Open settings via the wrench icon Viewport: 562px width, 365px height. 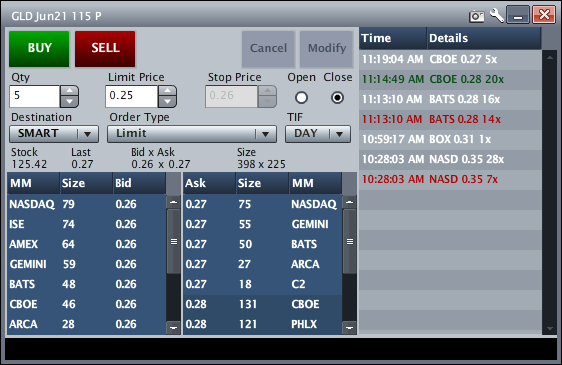[497, 16]
